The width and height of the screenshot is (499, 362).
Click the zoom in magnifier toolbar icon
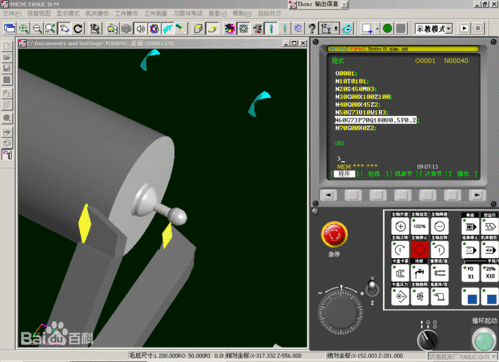pos(23,29)
